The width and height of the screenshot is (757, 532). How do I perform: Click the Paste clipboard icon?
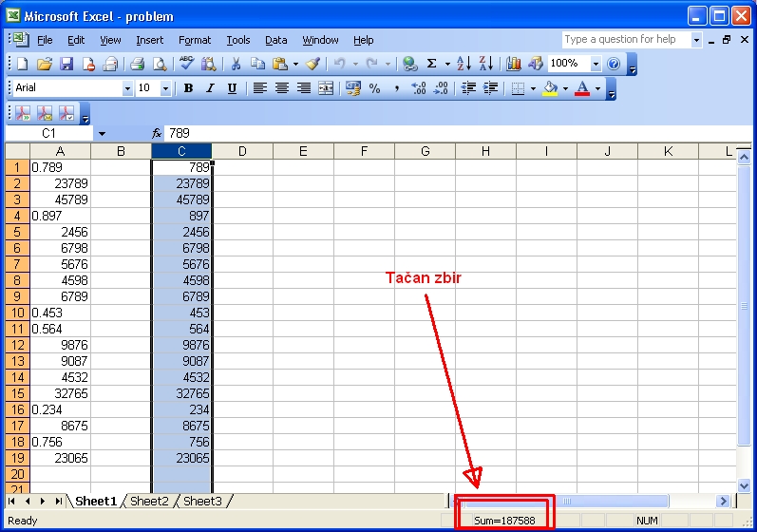point(279,64)
